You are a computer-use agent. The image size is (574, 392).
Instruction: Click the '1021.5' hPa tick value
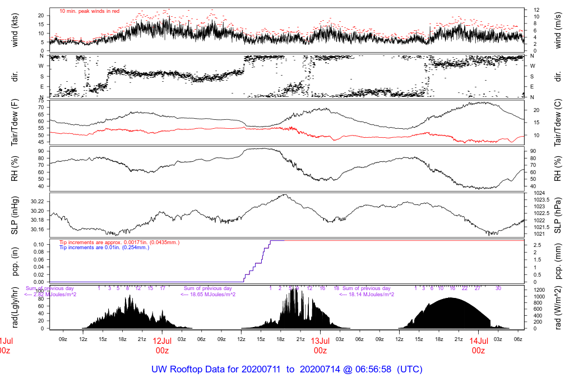coord(541,227)
